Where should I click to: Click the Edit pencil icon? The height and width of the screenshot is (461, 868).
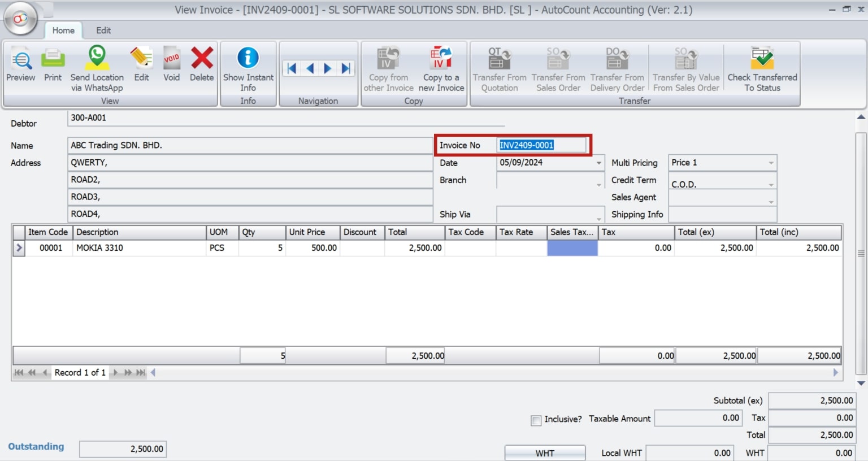coord(141,62)
